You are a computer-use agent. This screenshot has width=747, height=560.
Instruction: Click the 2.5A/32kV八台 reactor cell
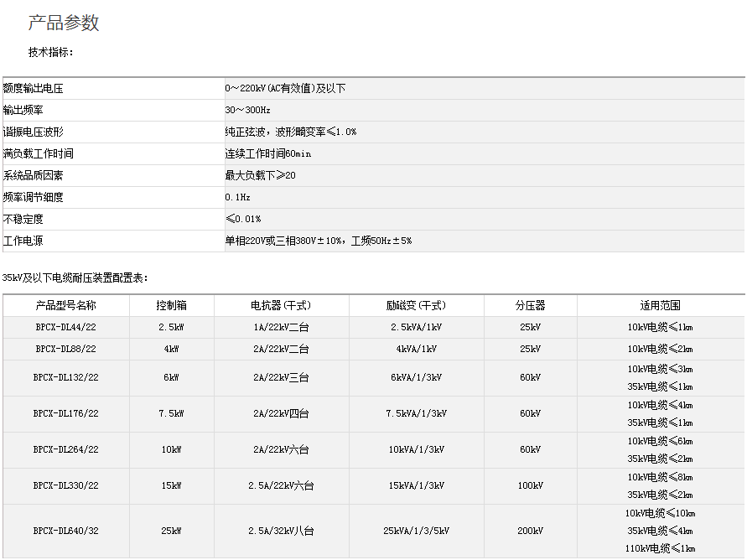pyautogui.click(x=281, y=531)
